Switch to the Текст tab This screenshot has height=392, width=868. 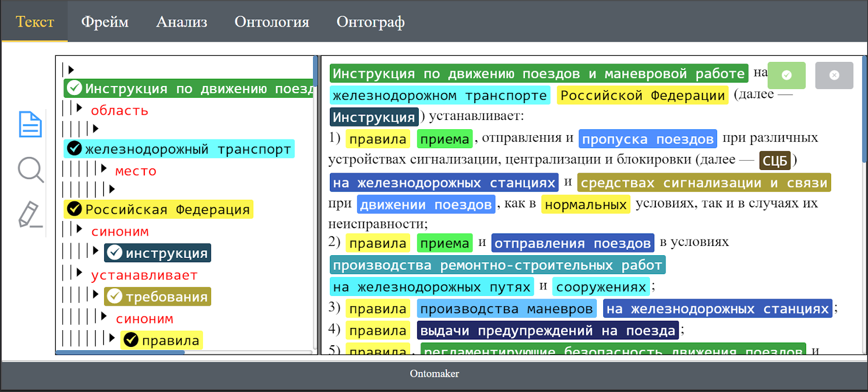pyautogui.click(x=35, y=22)
